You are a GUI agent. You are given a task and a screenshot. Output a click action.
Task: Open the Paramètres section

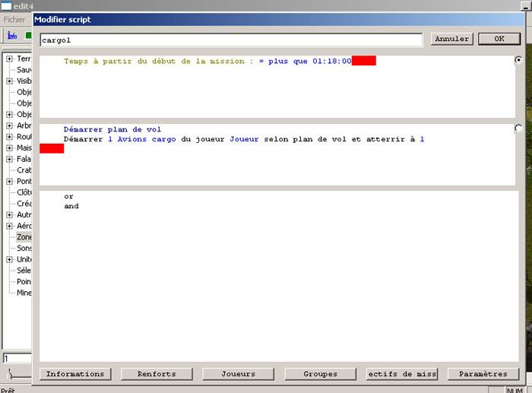[x=483, y=374]
